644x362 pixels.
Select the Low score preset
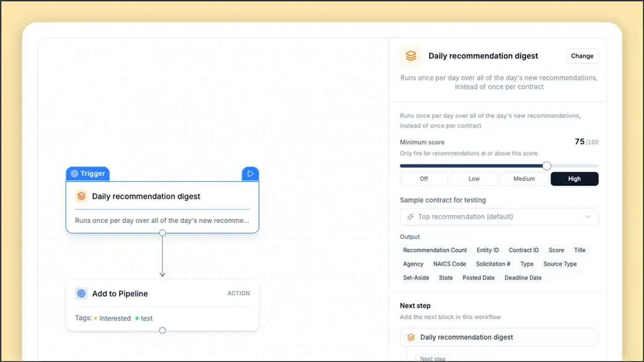pyautogui.click(x=474, y=179)
